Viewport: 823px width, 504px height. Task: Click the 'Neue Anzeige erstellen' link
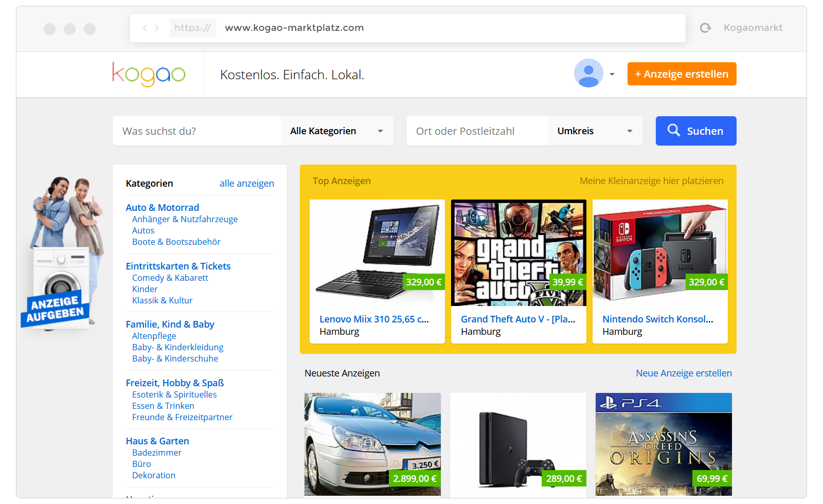click(684, 373)
